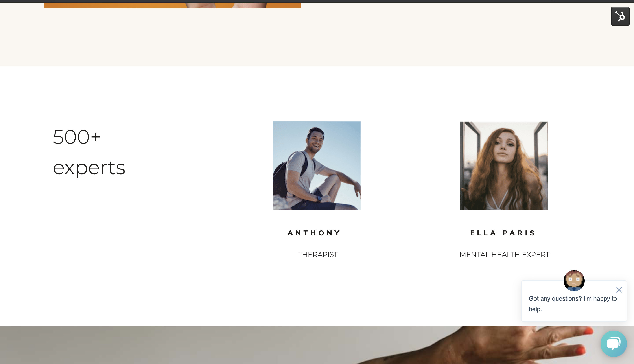Click the orange banner image strip
This screenshot has height=364, width=634.
pos(173,5)
